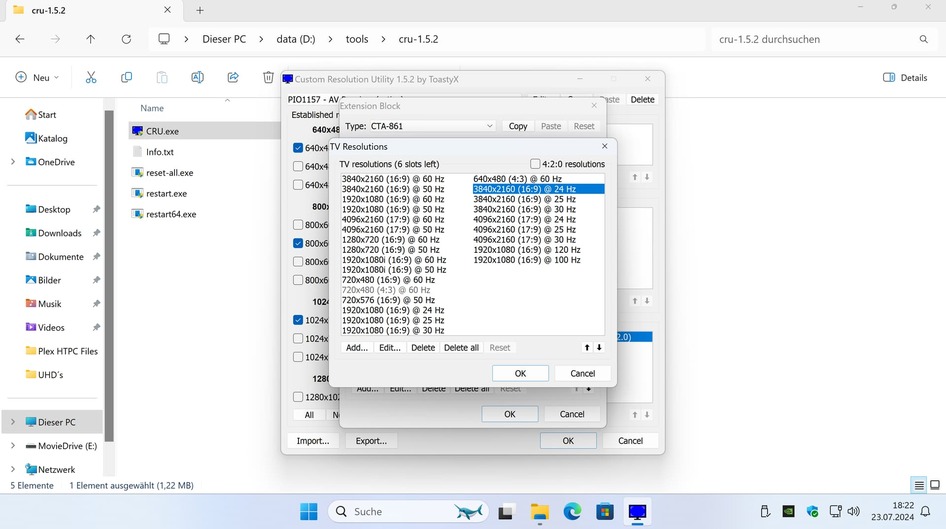Image resolution: width=946 pixels, height=529 pixels.
Task: Expand Dieser PC tree node
Action: coord(13,422)
